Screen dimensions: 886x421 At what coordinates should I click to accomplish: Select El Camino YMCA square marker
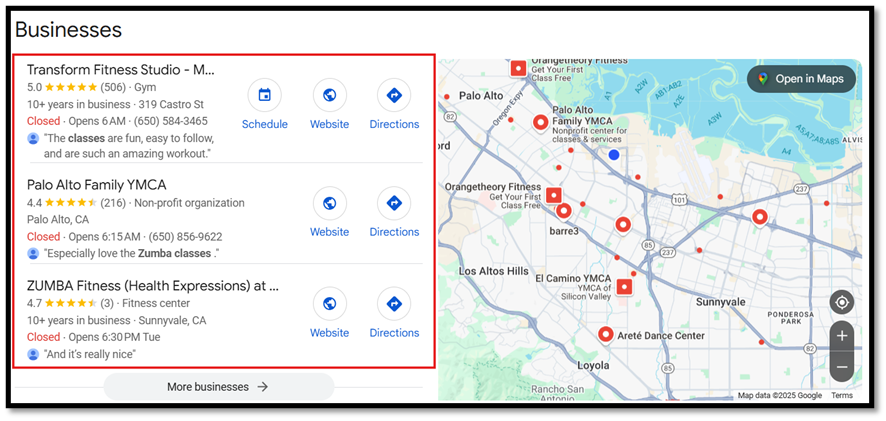tap(624, 287)
